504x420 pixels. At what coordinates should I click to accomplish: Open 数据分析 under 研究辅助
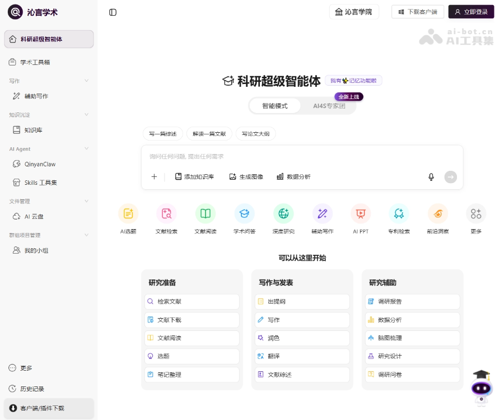(412, 320)
